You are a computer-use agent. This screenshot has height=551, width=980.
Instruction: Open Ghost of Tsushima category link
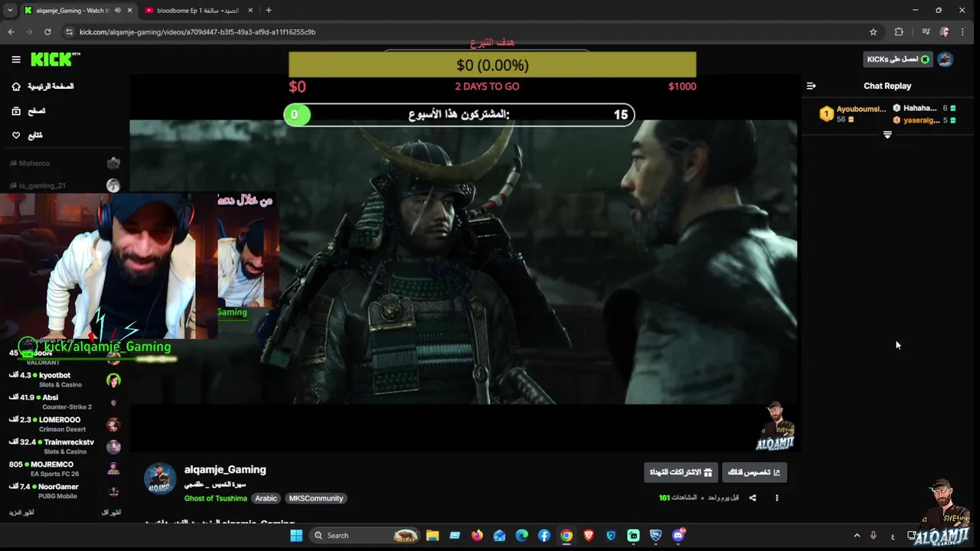click(215, 498)
